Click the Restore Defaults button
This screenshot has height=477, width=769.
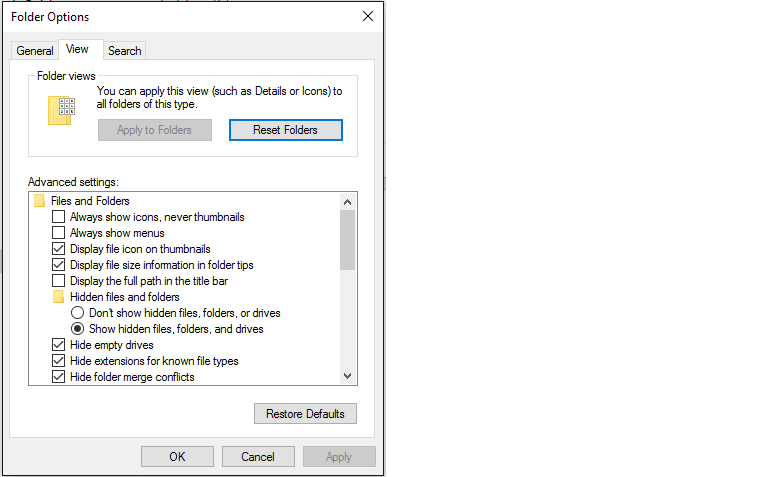(x=305, y=414)
